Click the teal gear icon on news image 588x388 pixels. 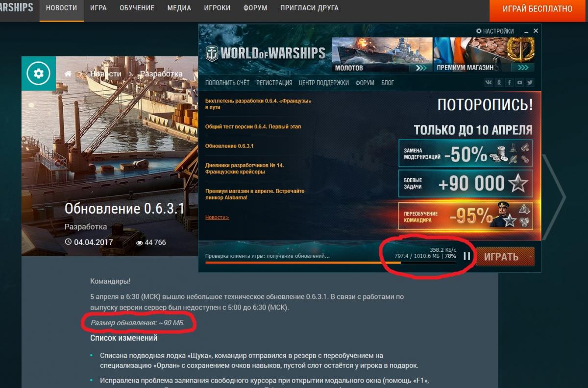39,73
